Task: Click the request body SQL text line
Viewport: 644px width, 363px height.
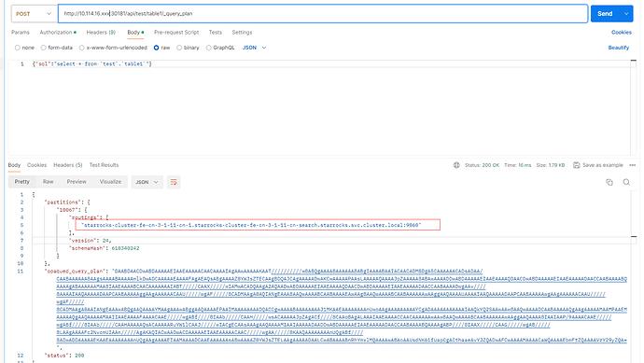Action: (92, 64)
